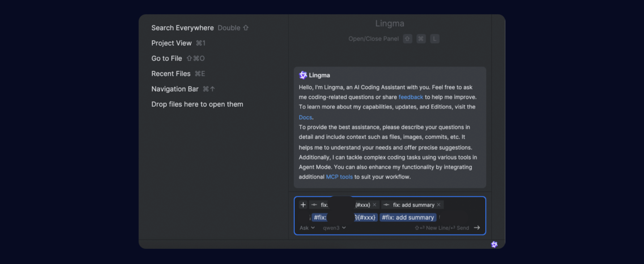Click the send arrow icon
Screen dimensions: 644x264
pyautogui.click(x=477, y=228)
